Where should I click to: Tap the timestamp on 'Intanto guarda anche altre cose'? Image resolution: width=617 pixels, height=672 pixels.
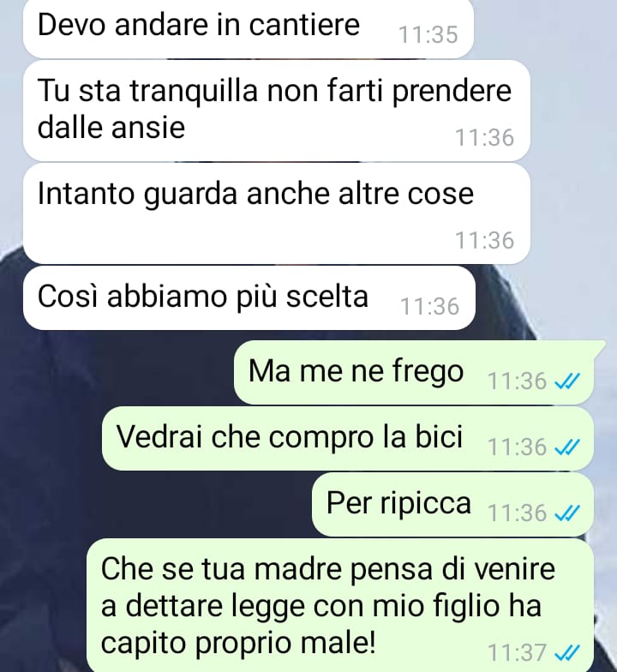pos(484,240)
